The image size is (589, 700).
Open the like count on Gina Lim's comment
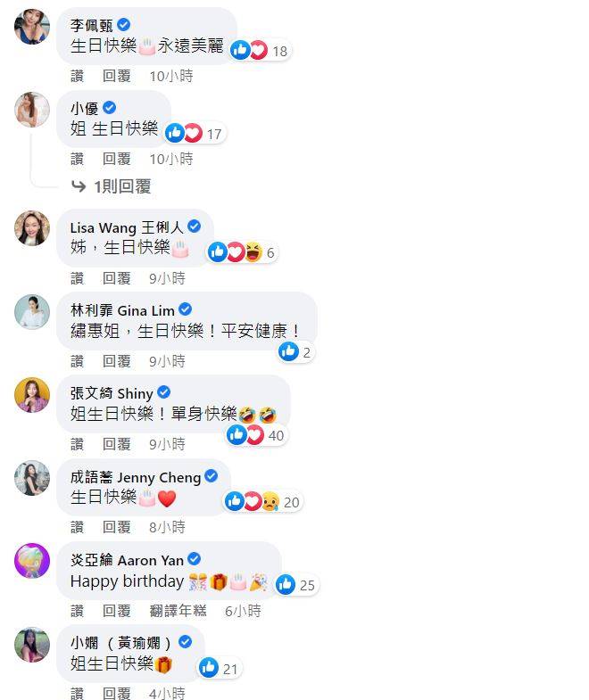click(x=295, y=352)
